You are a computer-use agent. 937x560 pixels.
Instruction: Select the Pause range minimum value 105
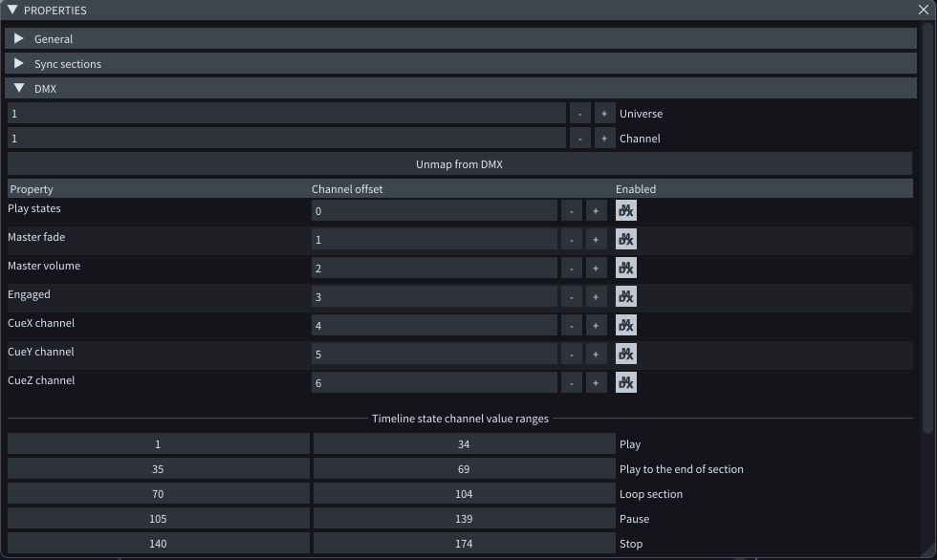point(158,519)
